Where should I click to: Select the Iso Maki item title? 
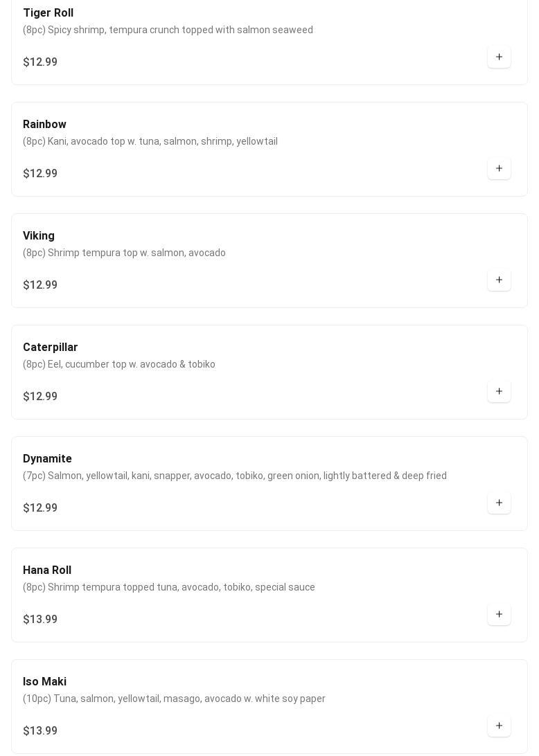44,681
